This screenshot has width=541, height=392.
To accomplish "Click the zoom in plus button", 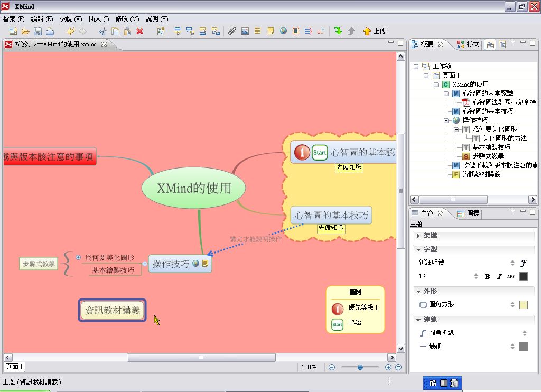I will coord(388,367).
